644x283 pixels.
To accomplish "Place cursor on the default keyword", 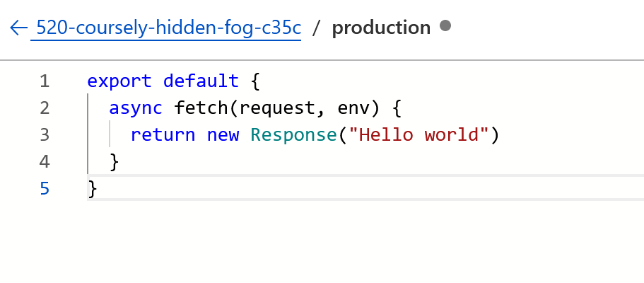I will (x=201, y=81).
